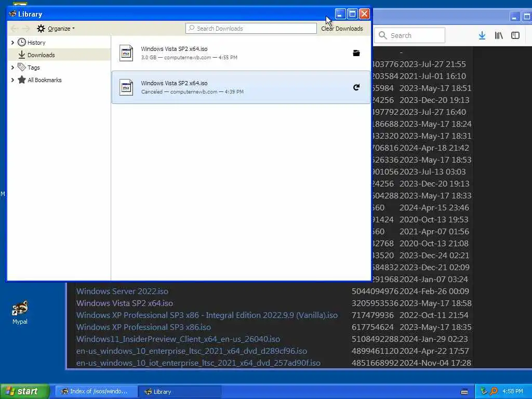Viewport: 532px width, 399px height.
Task: Select the completed 4:55 PM Vista download entry
Action: pos(241,53)
